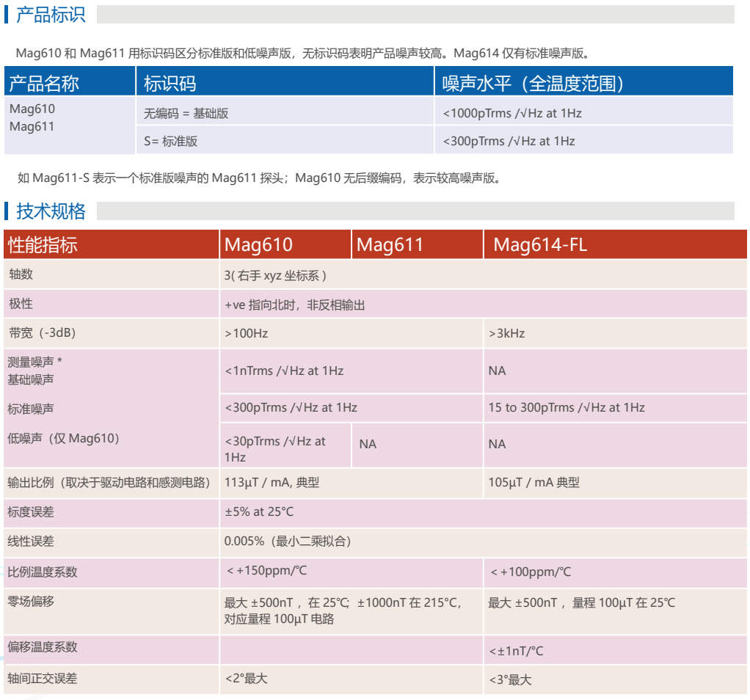Viewport: 750px width, 700px height.
Task: Select the red "Mag610" column header
Action: pos(258,245)
